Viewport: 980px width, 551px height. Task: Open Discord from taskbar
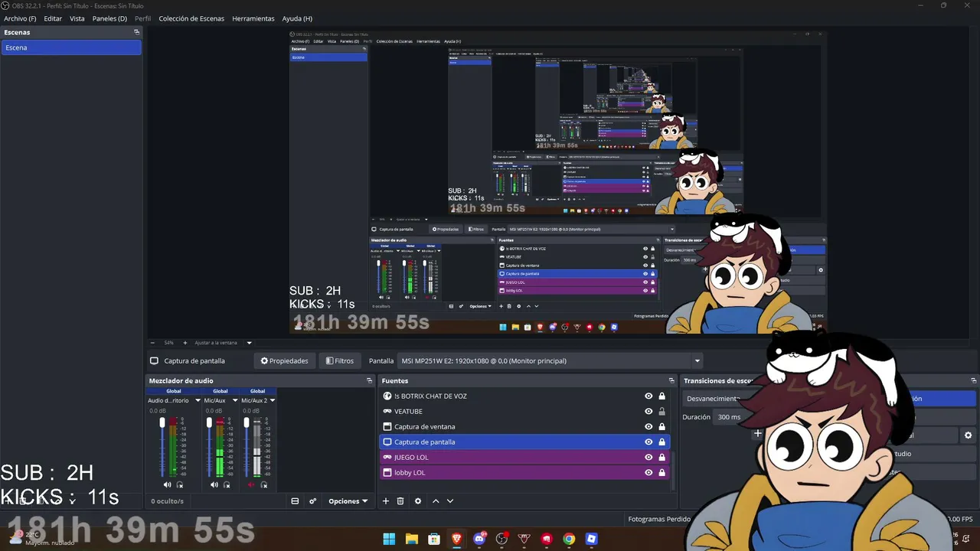[x=479, y=539]
